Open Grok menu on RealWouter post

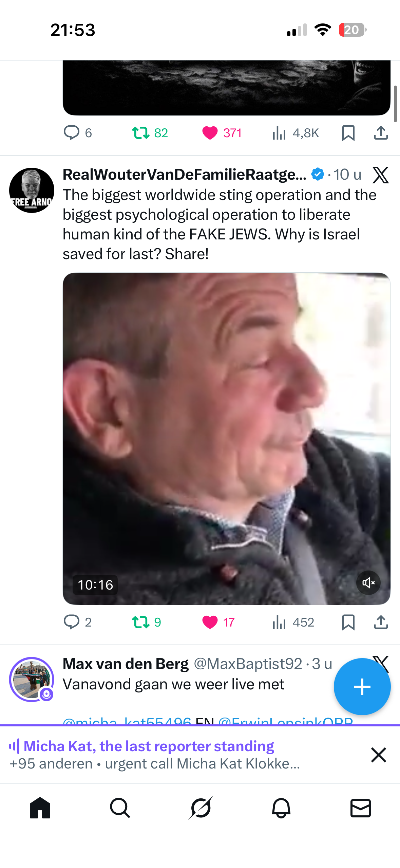pyautogui.click(x=381, y=175)
